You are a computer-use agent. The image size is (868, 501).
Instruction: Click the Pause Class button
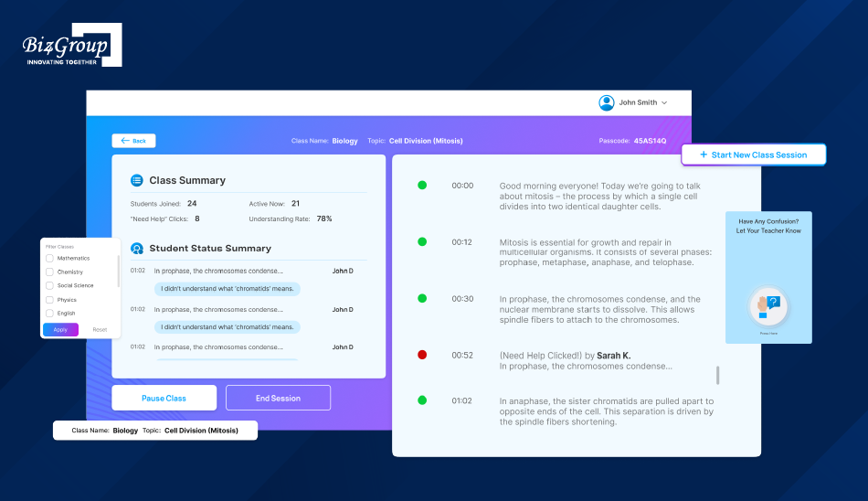(x=164, y=399)
